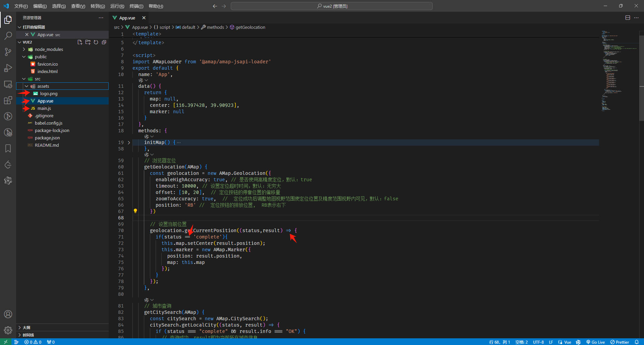644x345 pixels.
Task: Collapse the public folder
Action: 24,57
